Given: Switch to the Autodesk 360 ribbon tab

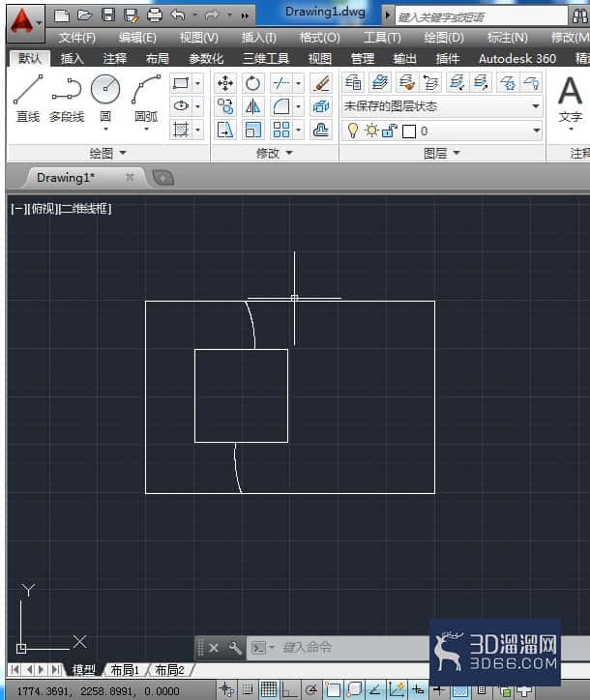Looking at the screenshot, I should (517, 58).
